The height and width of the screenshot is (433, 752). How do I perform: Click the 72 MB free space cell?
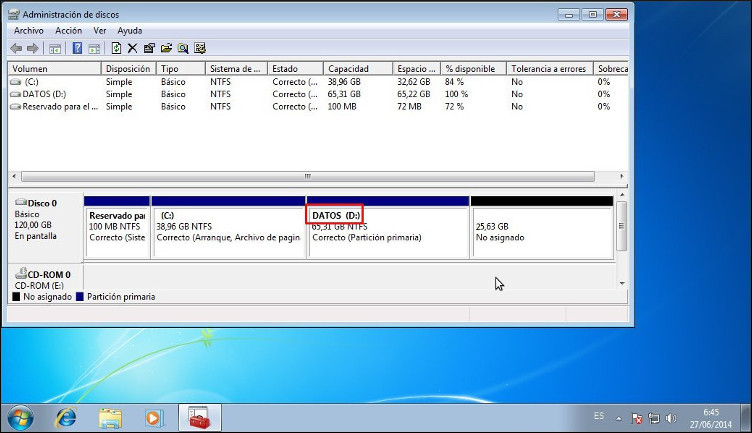409,107
